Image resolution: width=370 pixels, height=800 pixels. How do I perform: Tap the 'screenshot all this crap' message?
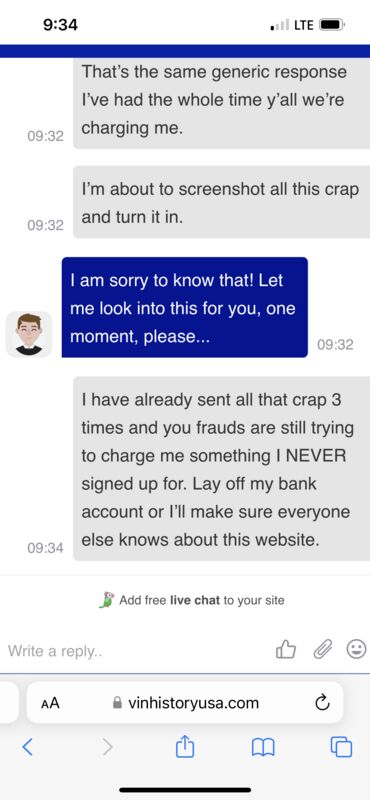pyautogui.click(x=221, y=203)
